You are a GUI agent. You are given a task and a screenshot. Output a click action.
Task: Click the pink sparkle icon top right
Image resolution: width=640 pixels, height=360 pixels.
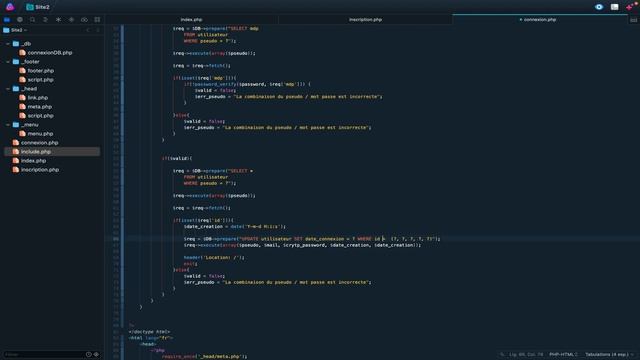click(x=630, y=7)
